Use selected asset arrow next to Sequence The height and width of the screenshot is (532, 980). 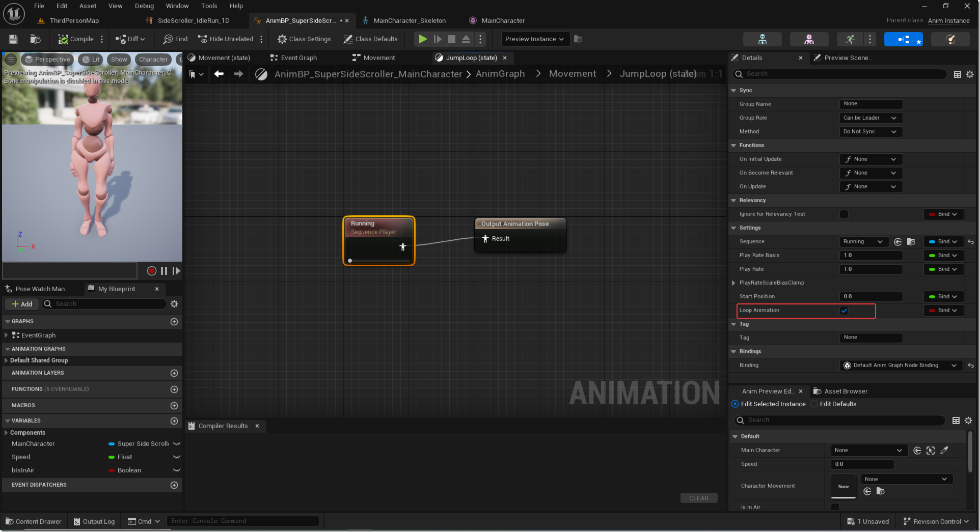coord(897,242)
